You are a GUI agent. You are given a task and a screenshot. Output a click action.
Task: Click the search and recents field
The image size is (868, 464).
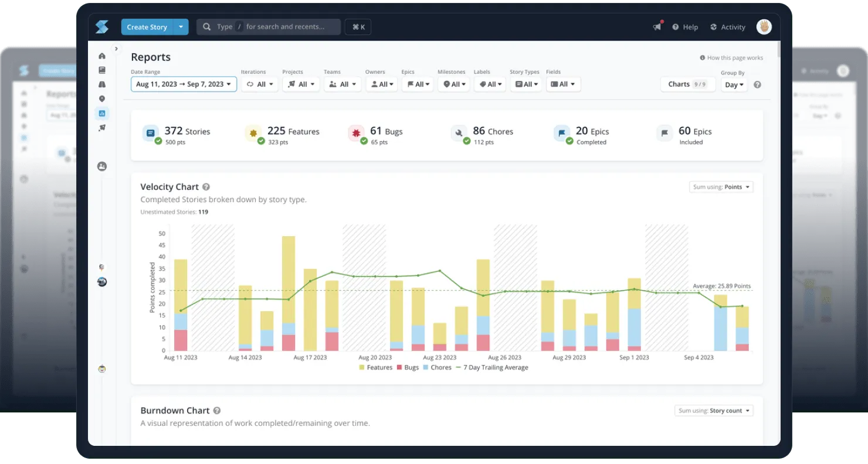[x=269, y=27]
